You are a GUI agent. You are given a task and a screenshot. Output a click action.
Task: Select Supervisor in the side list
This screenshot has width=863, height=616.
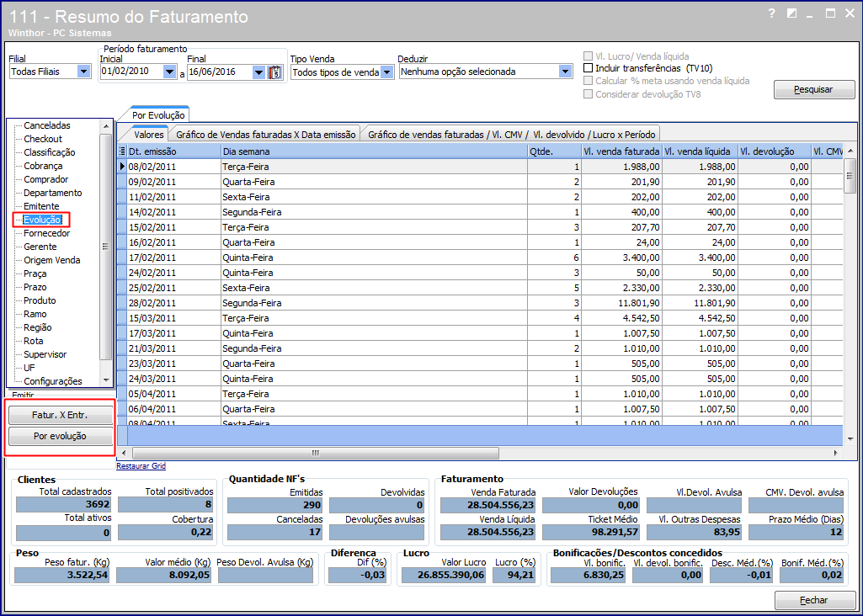[45, 355]
